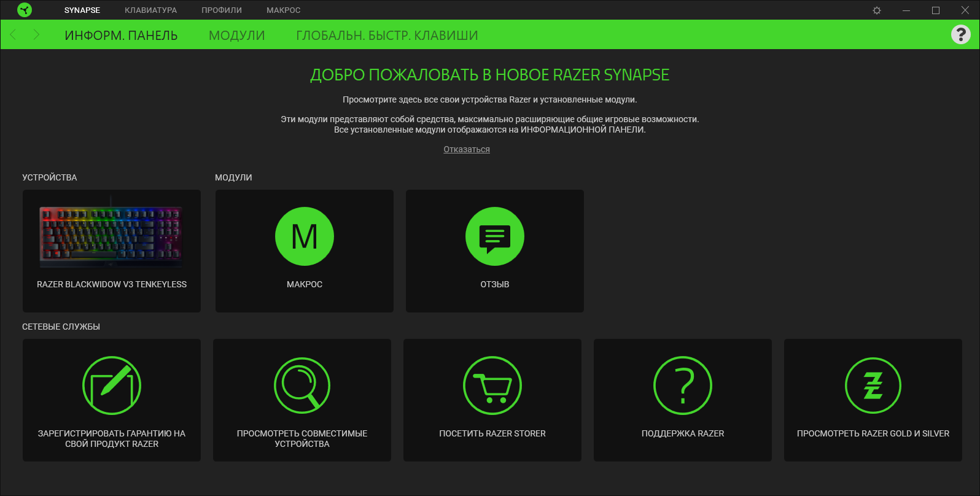980x496 pixels.
Task: Go forward with the right arrow
Action: point(36,34)
